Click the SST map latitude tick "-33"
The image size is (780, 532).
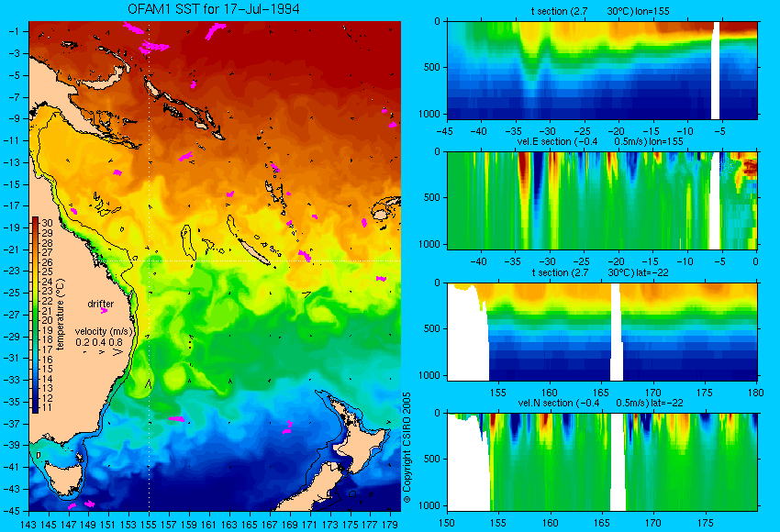coord(11,381)
